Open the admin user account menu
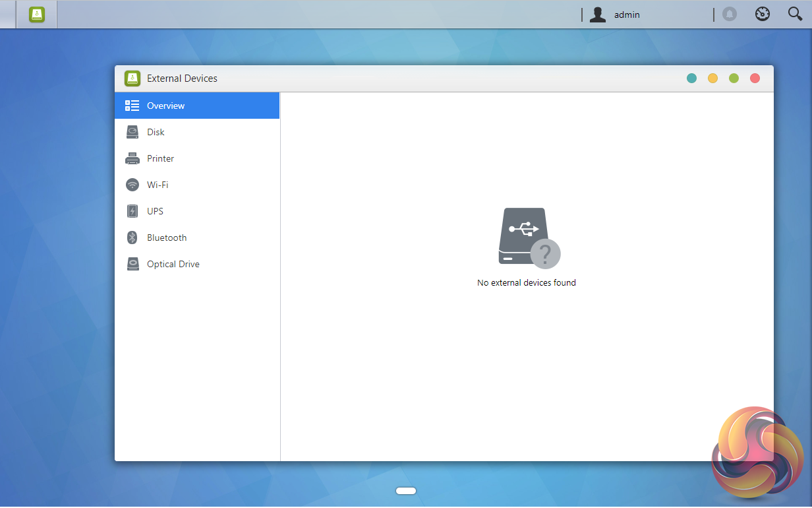The image size is (812, 508). (614, 15)
